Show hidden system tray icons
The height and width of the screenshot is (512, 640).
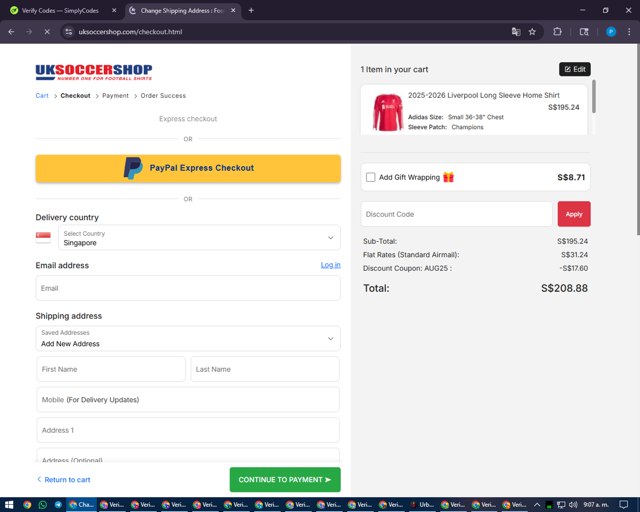pos(537,505)
